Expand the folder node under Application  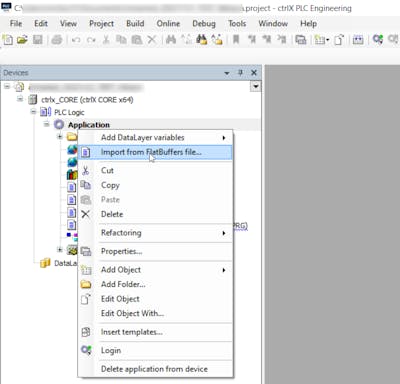[x=60, y=136]
